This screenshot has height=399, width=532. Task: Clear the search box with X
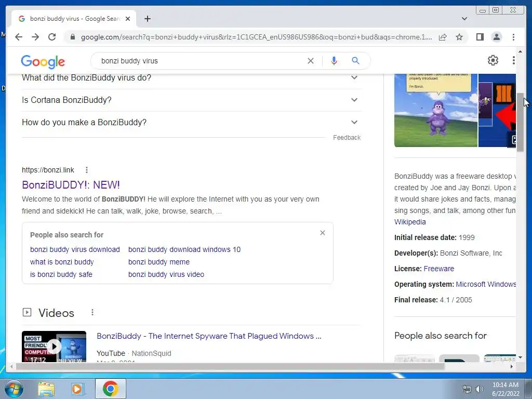click(311, 61)
